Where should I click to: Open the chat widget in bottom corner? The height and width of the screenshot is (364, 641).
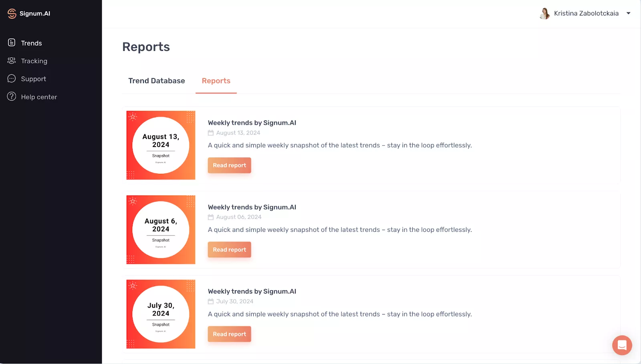pos(622,345)
